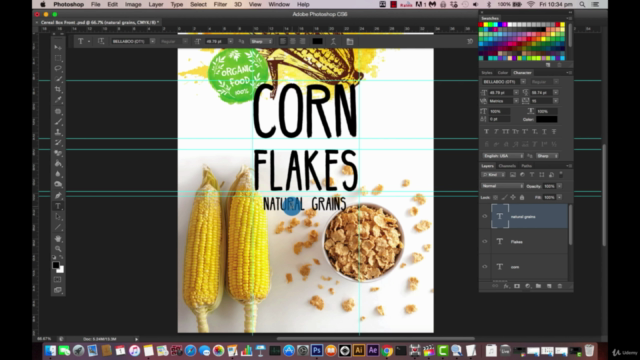Open Character and Paragraph panels toggle icon
The image size is (640, 360).
click(350, 41)
